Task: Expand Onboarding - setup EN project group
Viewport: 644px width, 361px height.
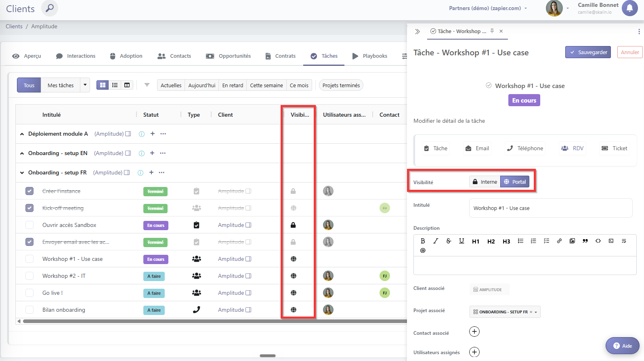Action: [x=22, y=153]
